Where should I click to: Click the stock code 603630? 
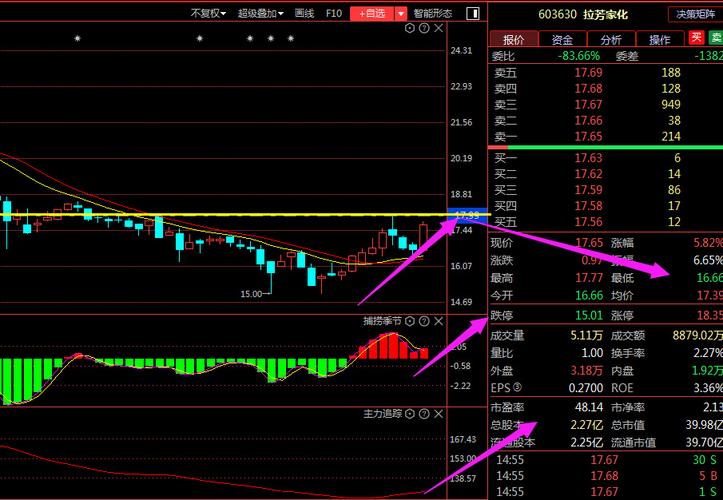557,15
